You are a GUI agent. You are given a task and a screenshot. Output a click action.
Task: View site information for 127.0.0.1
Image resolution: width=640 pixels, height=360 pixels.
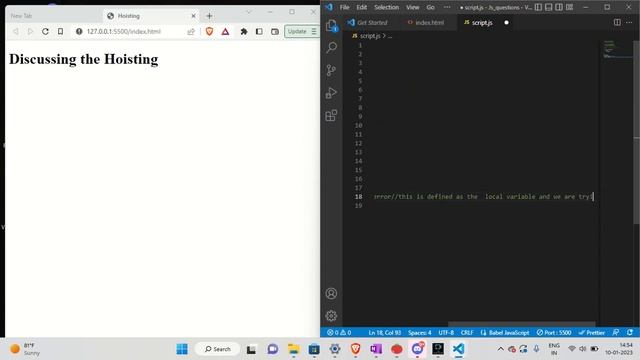(79, 31)
